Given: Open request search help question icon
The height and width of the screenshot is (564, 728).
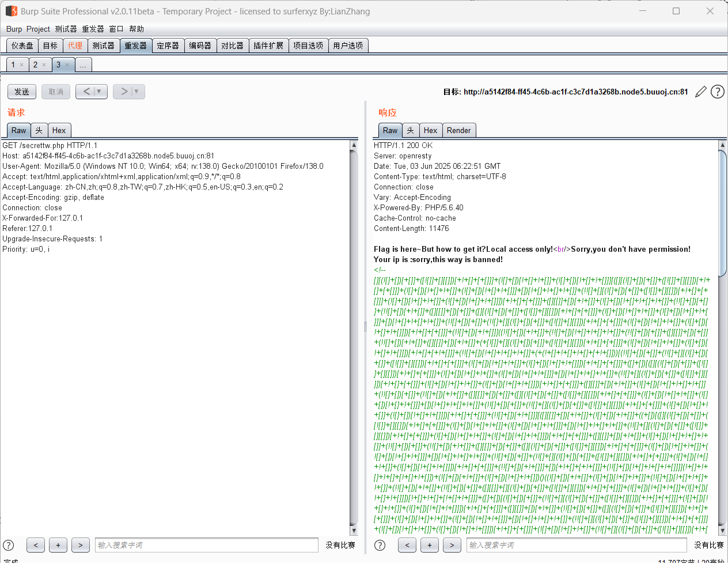Looking at the screenshot, I should click(x=9, y=545).
